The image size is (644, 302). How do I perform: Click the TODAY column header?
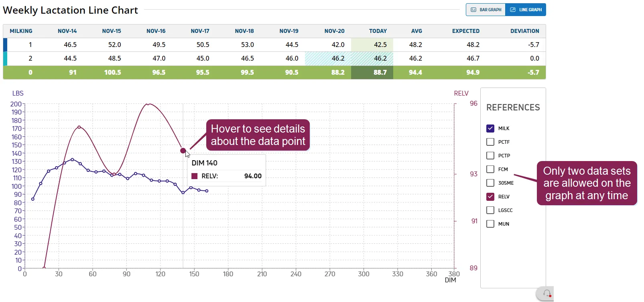(378, 31)
